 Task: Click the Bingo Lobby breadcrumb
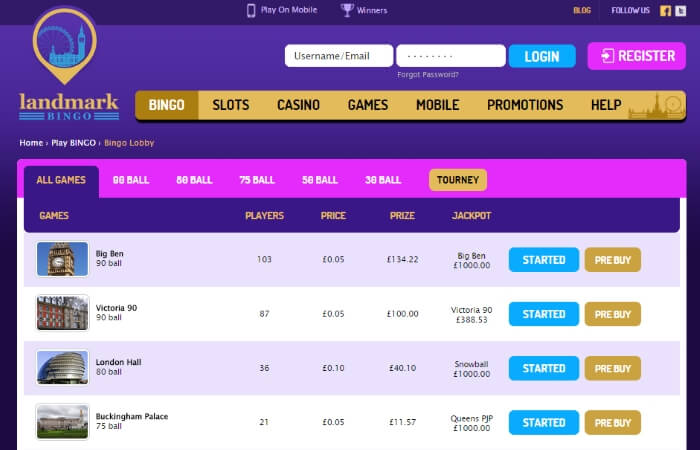[129, 143]
